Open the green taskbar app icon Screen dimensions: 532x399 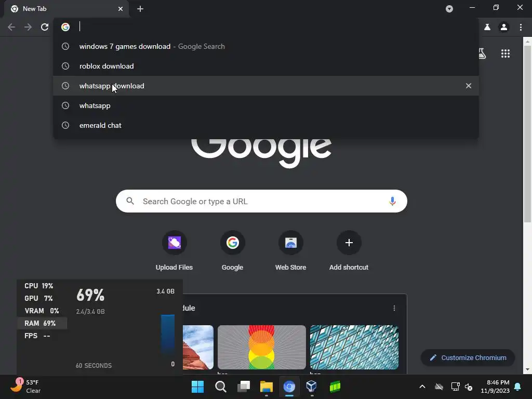coord(335,387)
